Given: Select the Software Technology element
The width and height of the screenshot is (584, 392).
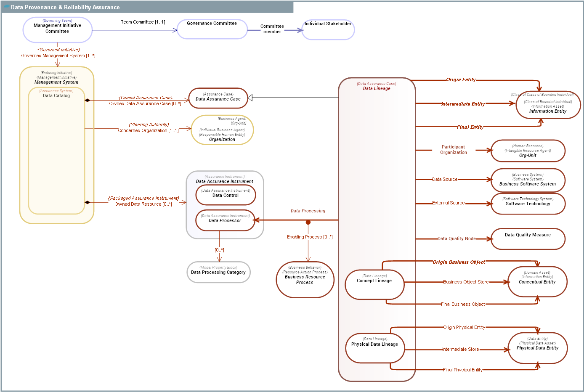Looking at the screenshot, I should point(528,204).
